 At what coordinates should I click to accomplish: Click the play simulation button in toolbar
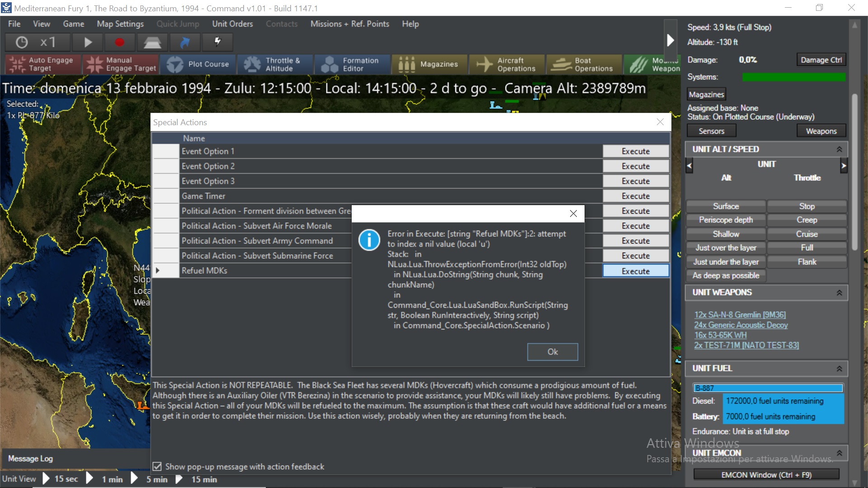[x=88, y=42]
